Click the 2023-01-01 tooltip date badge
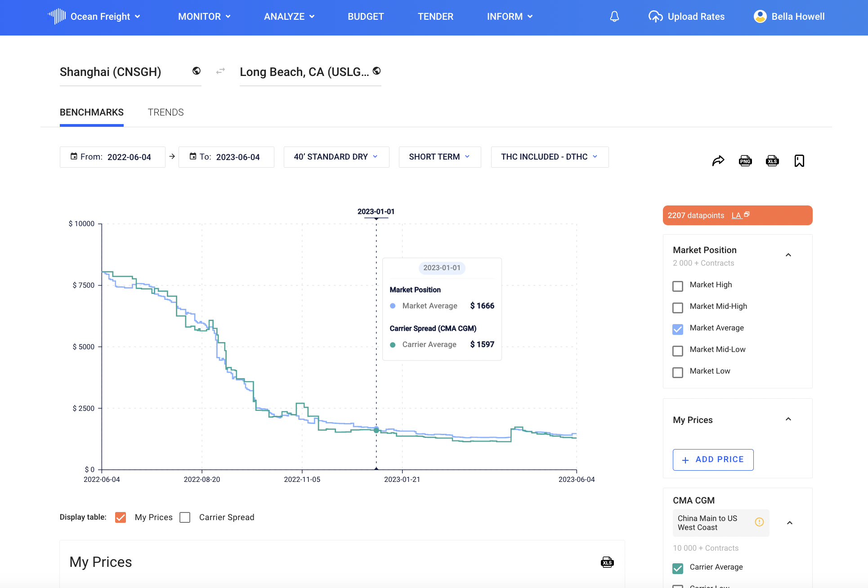 pos(442,268)
